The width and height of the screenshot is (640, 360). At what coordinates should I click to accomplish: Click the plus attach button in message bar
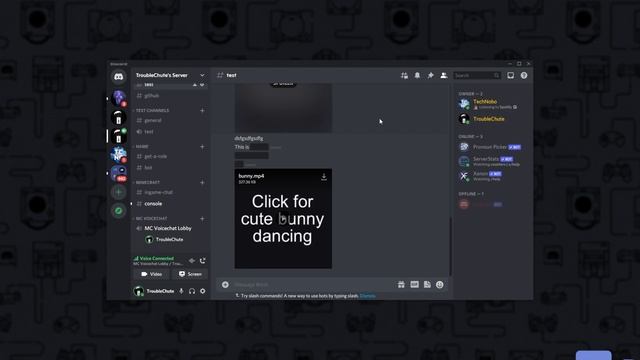click(225, 284)
